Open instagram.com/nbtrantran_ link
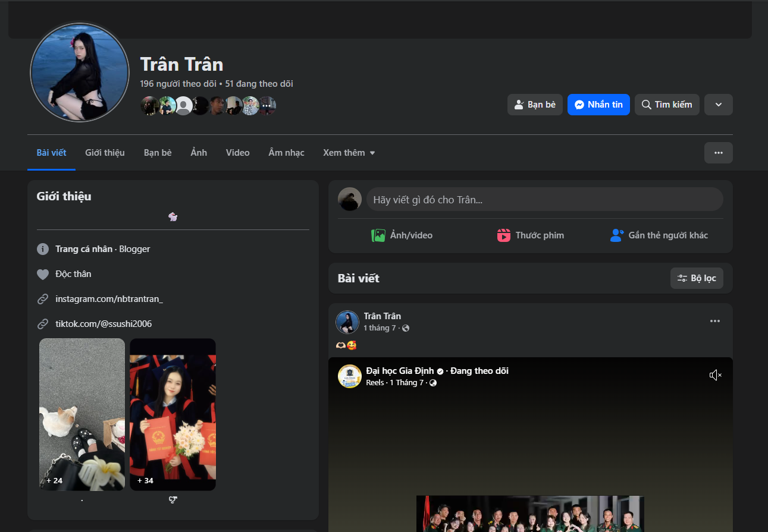 [109, 299]
